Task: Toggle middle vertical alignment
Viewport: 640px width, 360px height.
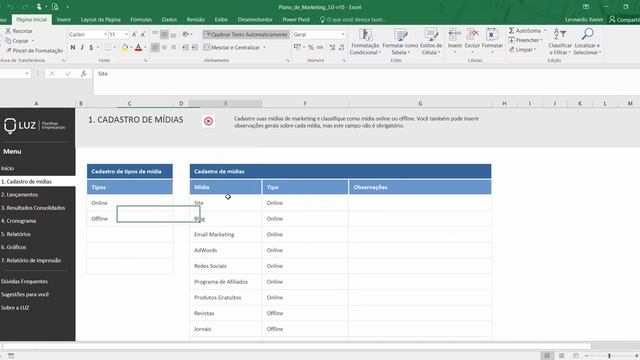Action: (164, 35)
